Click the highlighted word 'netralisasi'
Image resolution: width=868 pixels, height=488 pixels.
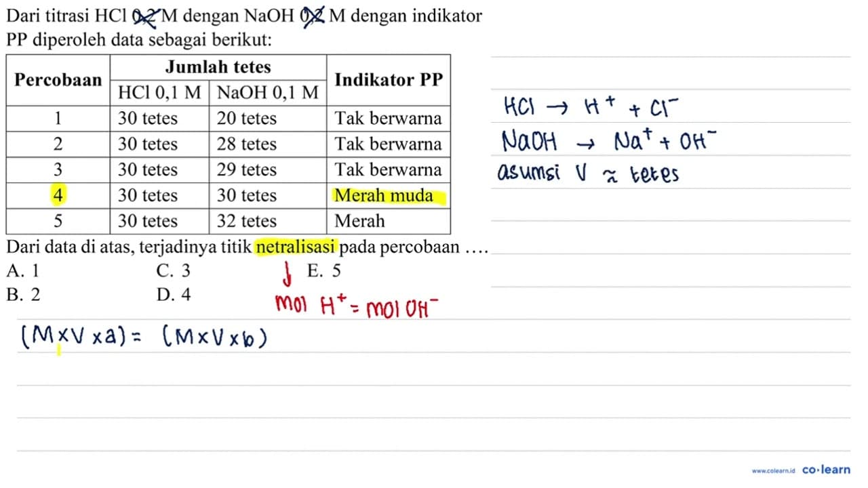296,247
